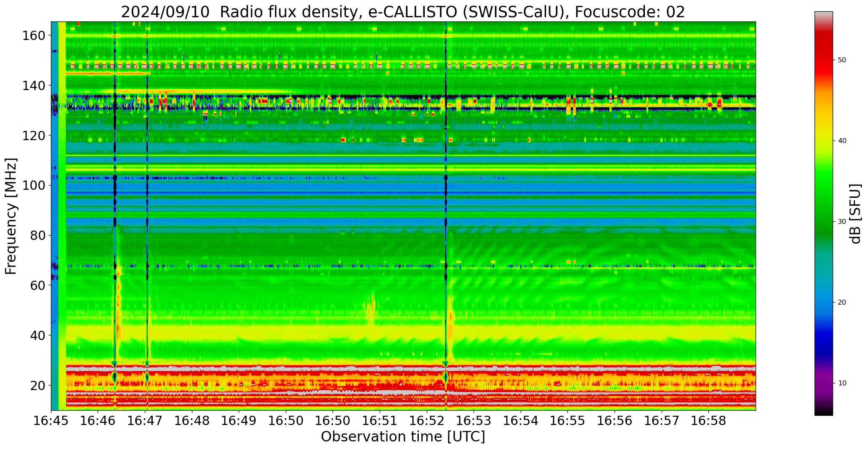This screenshot has height=449, width=868.
Task: Click the 20 frequency axis tick label
Action: [37, 385]
